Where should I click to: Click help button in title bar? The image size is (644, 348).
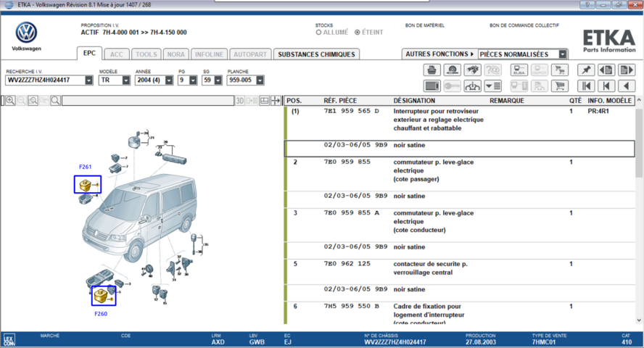pos(587,5)
